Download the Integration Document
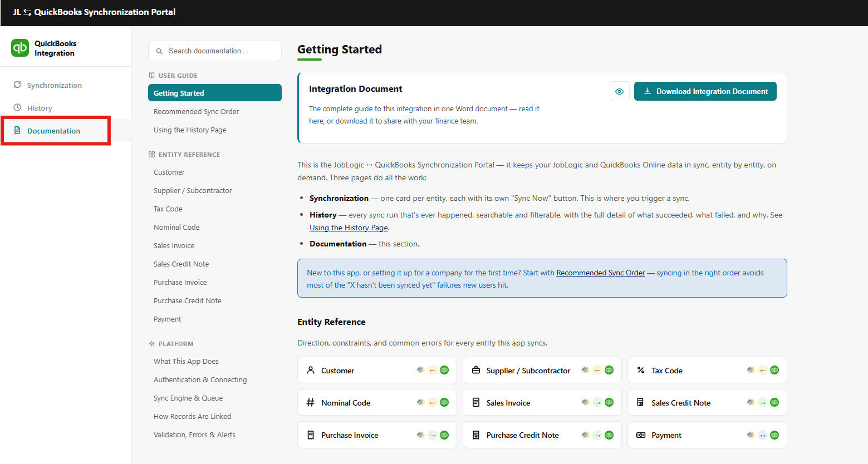Screen dimensions: 868x464 point(705,91)
